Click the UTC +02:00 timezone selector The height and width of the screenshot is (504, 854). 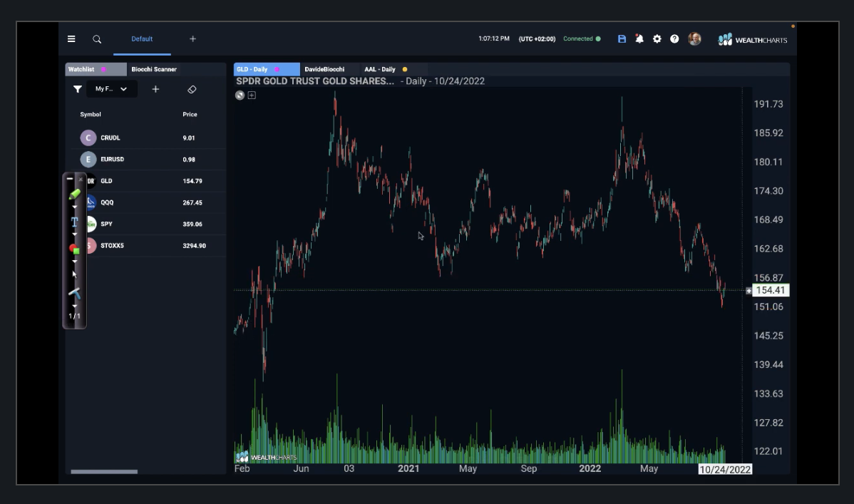(x=537, y=38)
